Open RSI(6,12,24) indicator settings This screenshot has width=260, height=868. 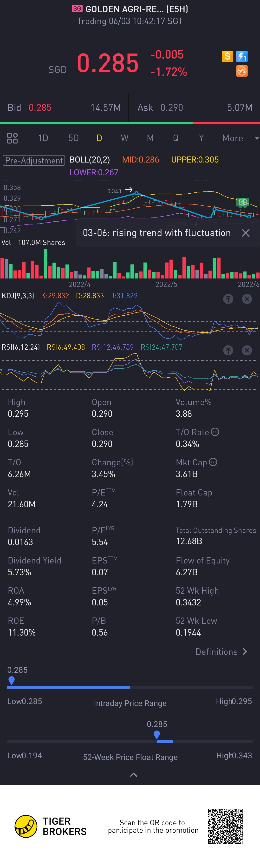click(x=20, y=347)
